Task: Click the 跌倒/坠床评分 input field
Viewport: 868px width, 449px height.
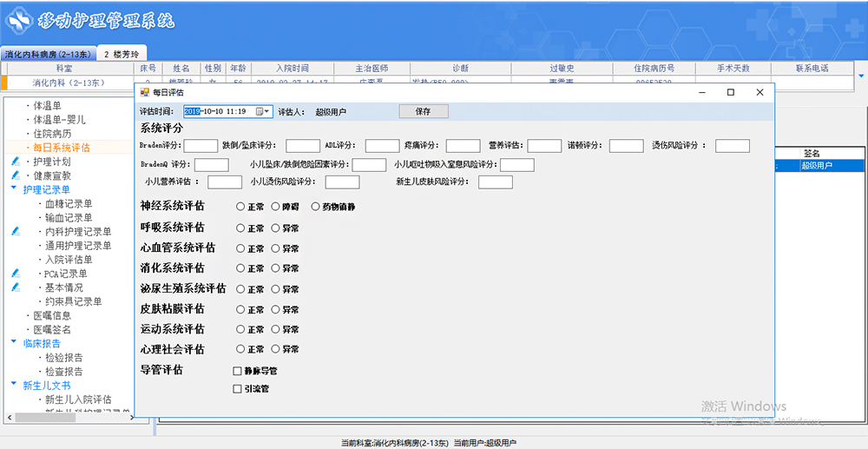Action: pos(303,146)
